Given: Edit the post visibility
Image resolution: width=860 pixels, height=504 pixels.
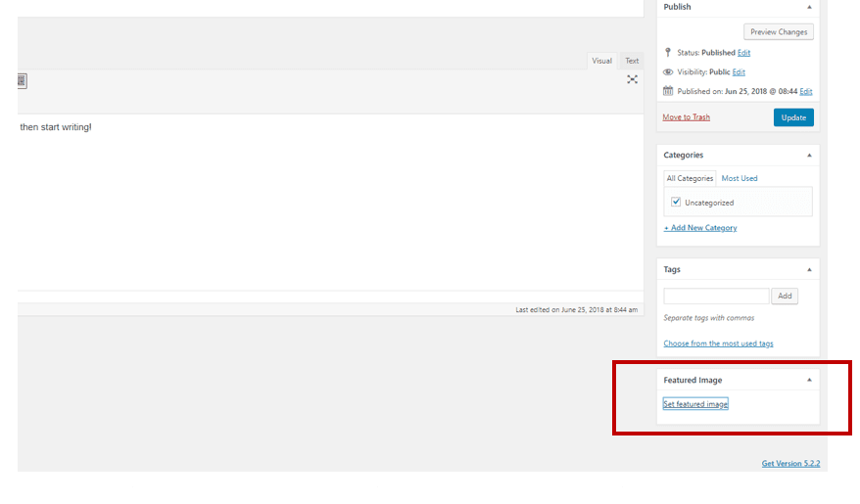Looking at the screenshot, I should pos(739,71).
